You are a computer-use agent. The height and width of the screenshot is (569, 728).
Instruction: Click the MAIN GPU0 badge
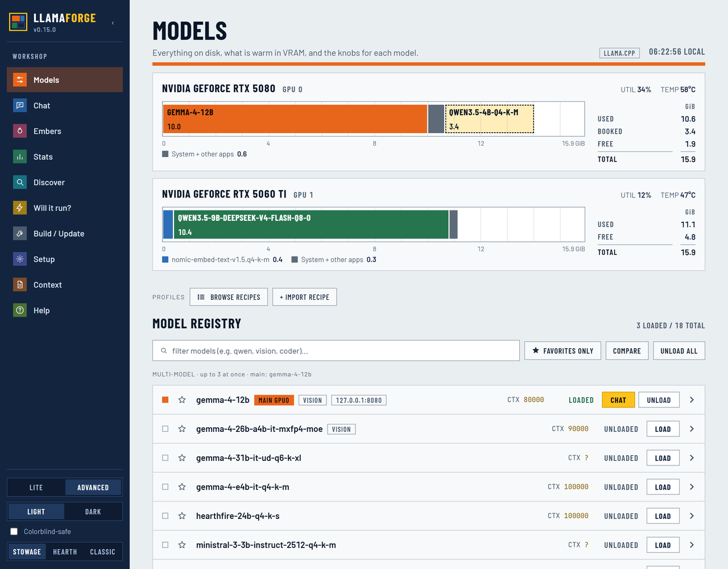tap(274, 400)
